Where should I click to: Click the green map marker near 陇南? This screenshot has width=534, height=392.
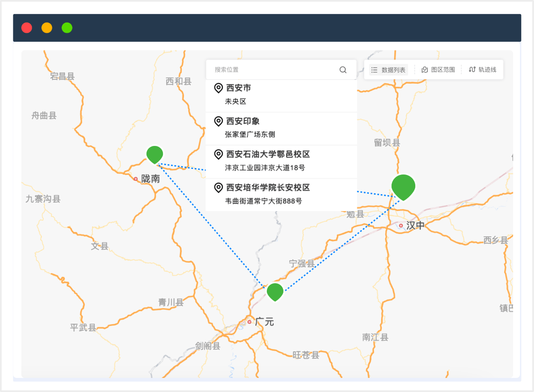tap(155, 154)
